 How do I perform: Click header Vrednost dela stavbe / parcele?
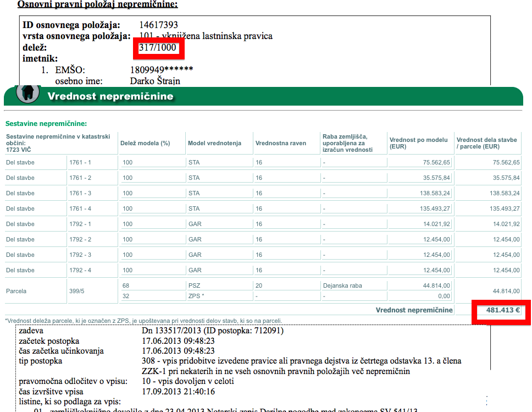(x=486, y=144)
